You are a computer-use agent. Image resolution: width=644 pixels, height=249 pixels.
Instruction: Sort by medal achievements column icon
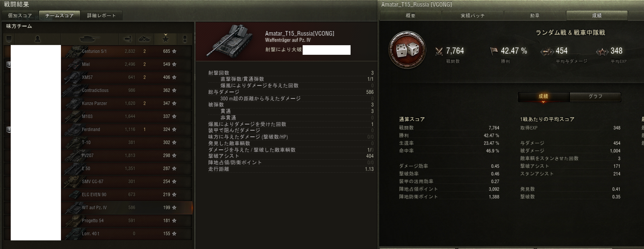click(x=185, y=39)
